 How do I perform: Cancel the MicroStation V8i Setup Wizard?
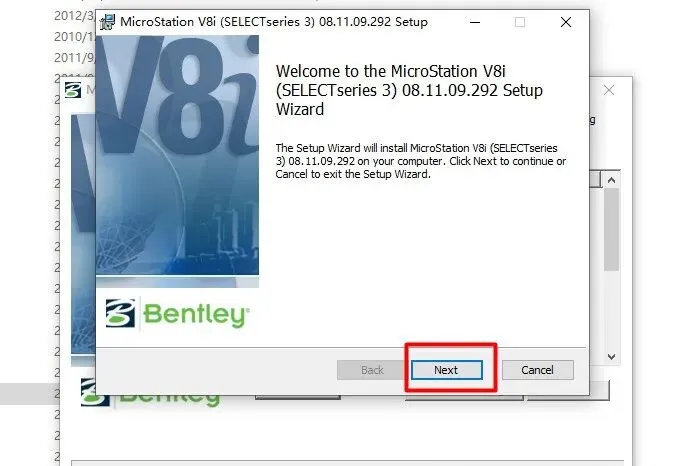click(538, 370)
